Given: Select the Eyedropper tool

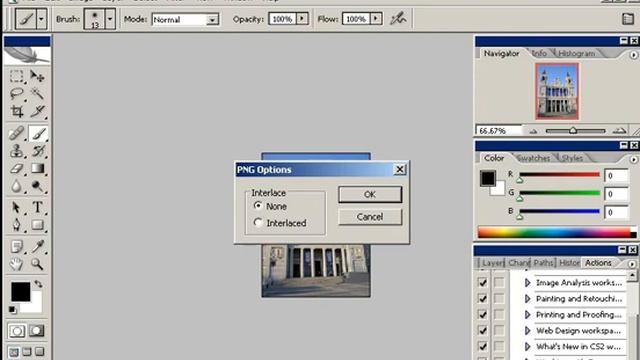Looking at the screenshot, I should point(38,247).
